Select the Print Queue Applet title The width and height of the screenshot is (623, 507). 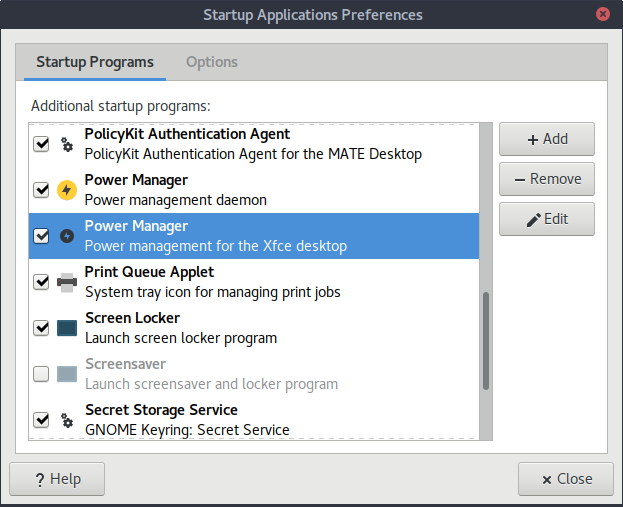(149, 272)
